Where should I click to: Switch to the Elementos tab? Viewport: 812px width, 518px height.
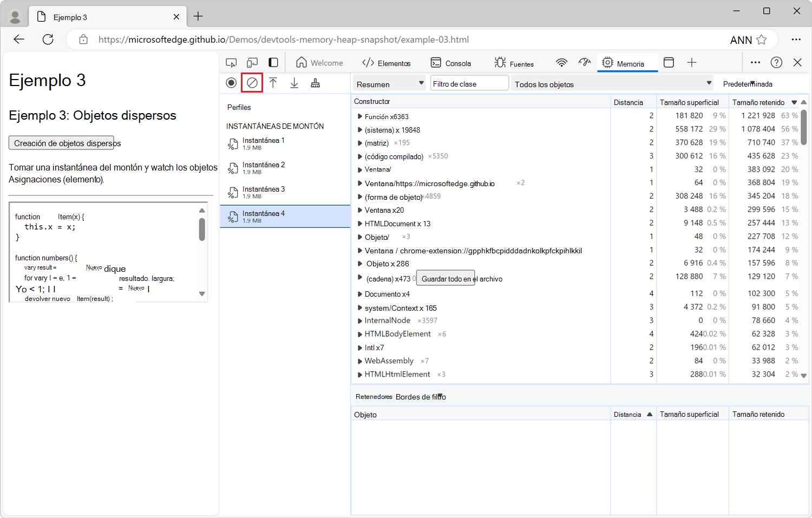pyautogui.click(x=387, y=63)
